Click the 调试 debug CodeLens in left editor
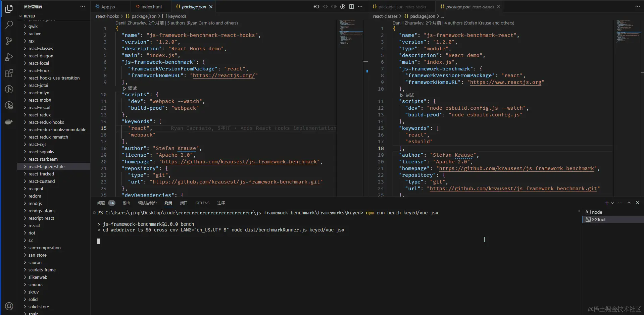644x315 pixels. (x=130, y=88)
